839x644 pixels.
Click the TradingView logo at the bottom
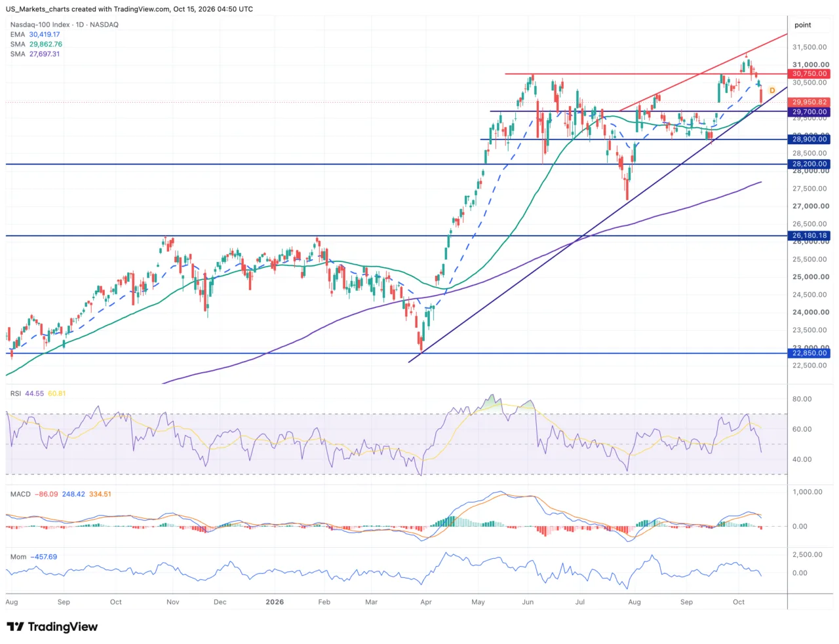click(52, 627)
